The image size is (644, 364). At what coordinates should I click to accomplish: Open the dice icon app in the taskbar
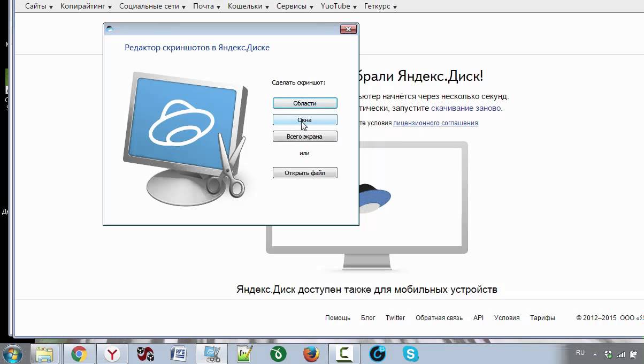coord(145,354)
